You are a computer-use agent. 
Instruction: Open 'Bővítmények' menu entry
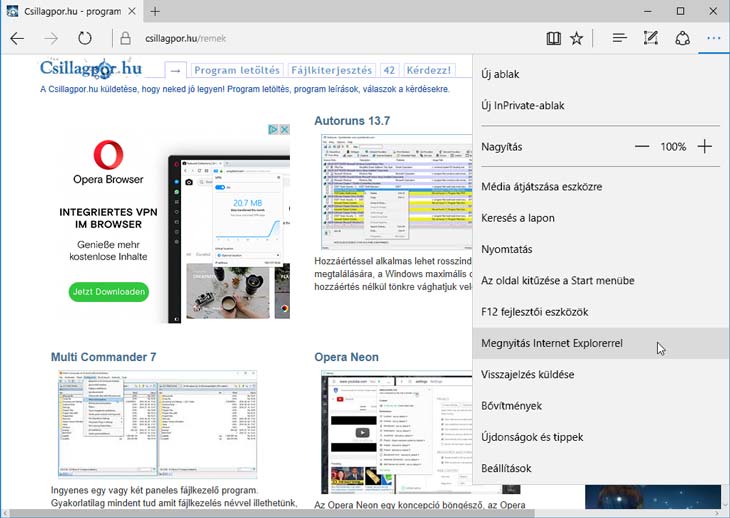pyautogui.click(x=511, y=406)
